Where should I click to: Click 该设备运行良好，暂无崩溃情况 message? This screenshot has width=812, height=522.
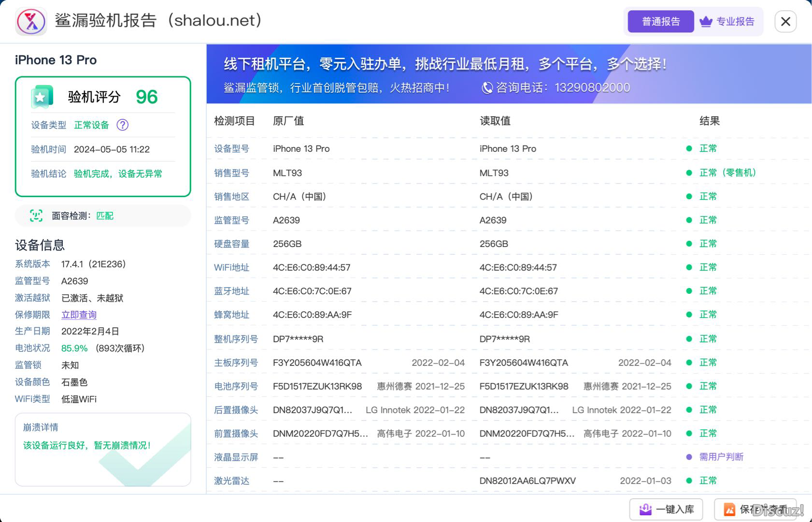click(87, 445)
